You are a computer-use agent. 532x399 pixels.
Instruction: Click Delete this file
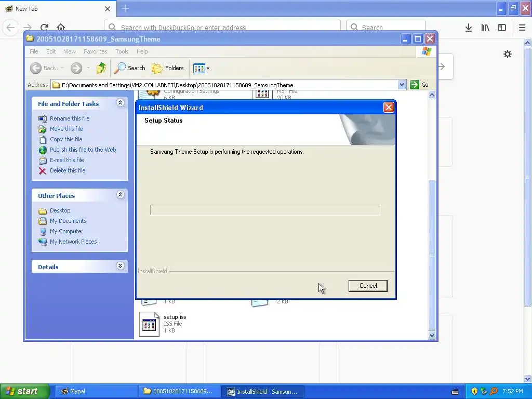68,170
